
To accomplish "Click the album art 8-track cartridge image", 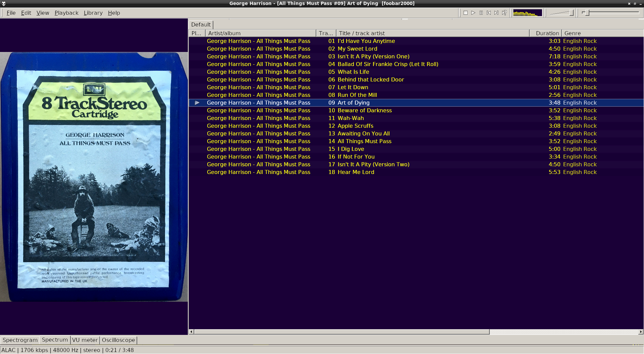I will click(x=94, y=177).
